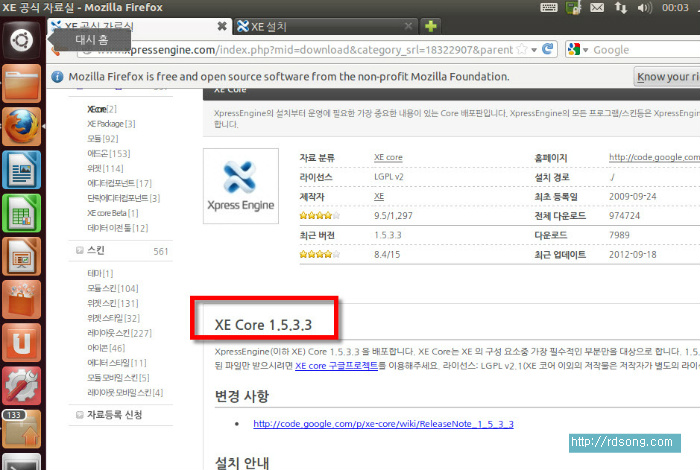Click the battery indicator in top panel

coord(573,8)
